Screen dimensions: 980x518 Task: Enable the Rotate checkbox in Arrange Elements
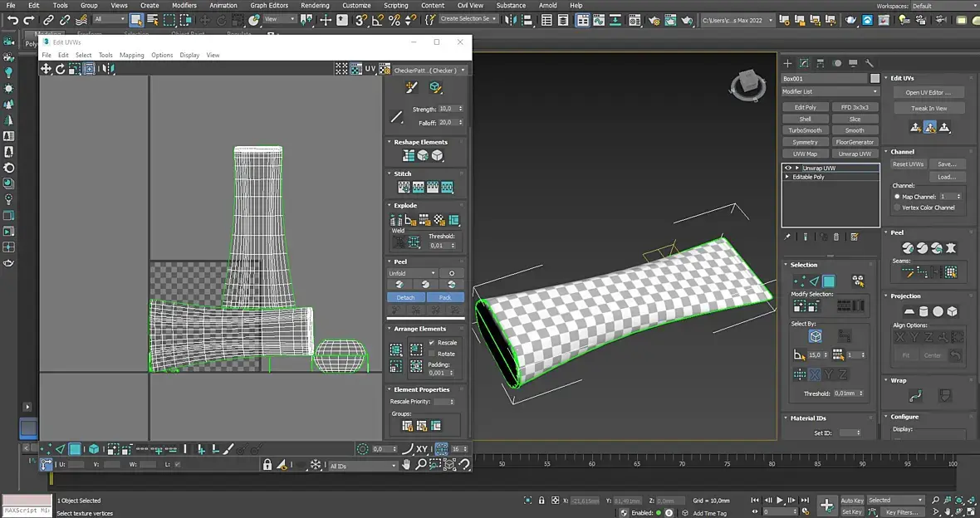point(432,354)
